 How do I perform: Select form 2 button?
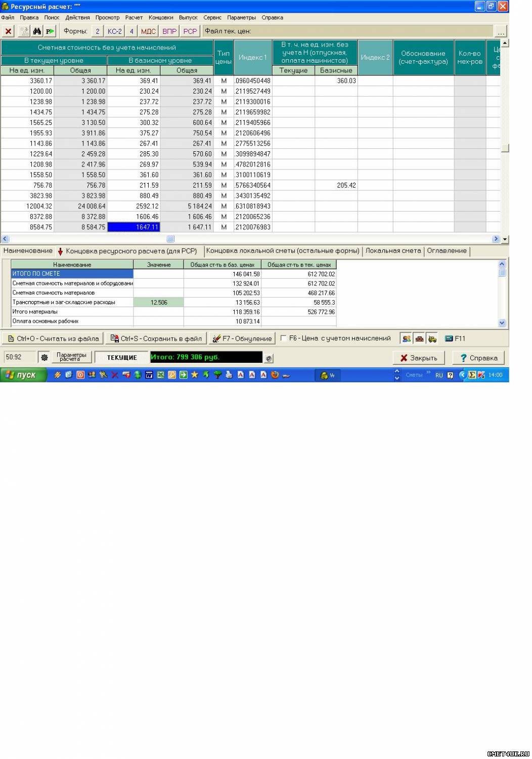pyautogui.click(x=98, y=31)
